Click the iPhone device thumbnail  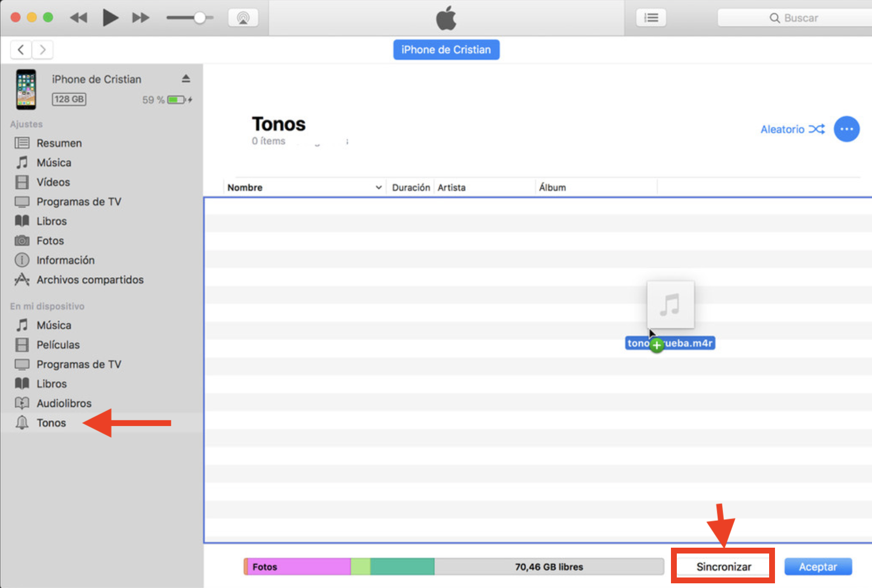pos(26,89)
